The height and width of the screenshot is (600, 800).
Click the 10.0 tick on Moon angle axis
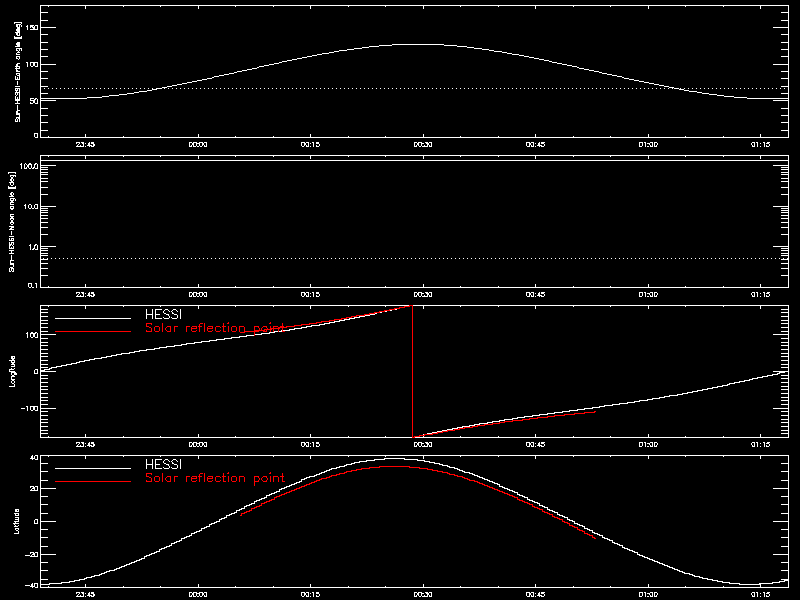(x=31, y=207)
